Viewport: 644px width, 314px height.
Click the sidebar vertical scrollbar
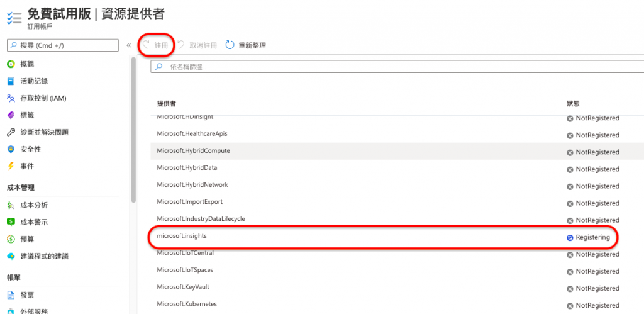133,130
